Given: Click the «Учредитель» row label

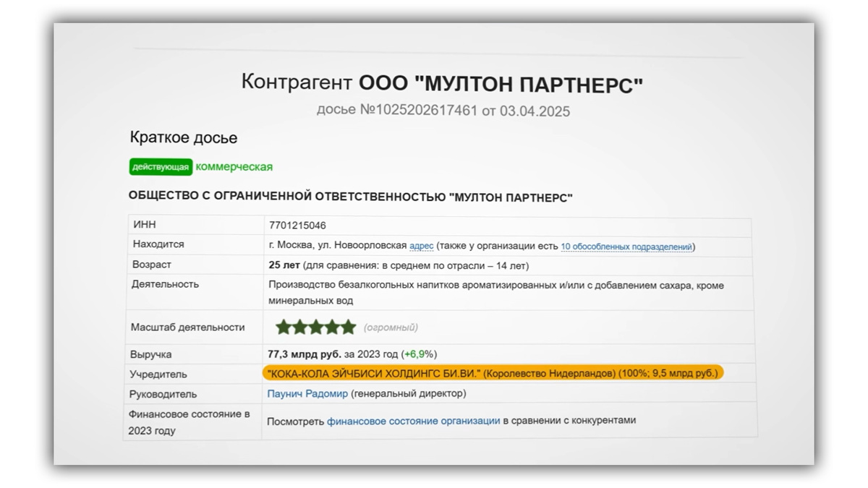Looking at the screenshot, I should pyautogui.click(x=158, y=374).
